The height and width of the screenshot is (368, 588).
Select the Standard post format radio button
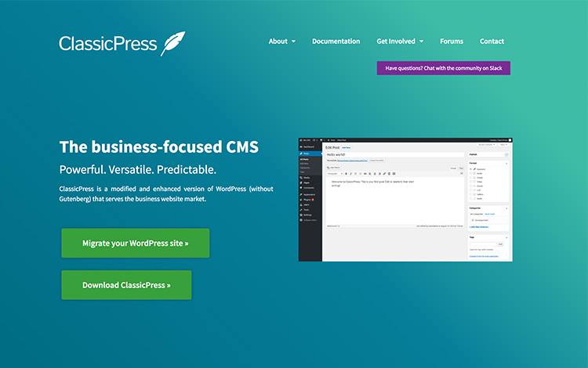tap(470, 168)
